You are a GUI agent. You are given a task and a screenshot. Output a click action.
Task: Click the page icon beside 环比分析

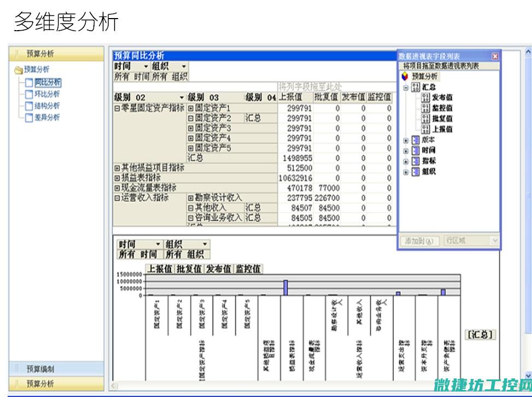29,94
